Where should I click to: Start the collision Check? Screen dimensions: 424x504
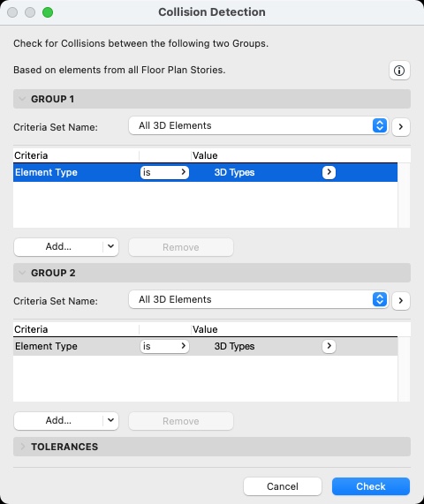click(371, 486)
